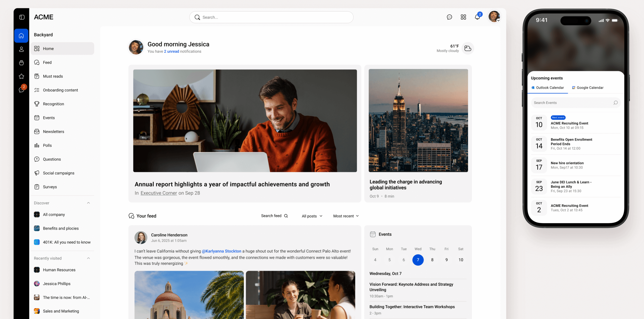Switch to Outlook Calendar tab on phone

(x=547, y=88)
